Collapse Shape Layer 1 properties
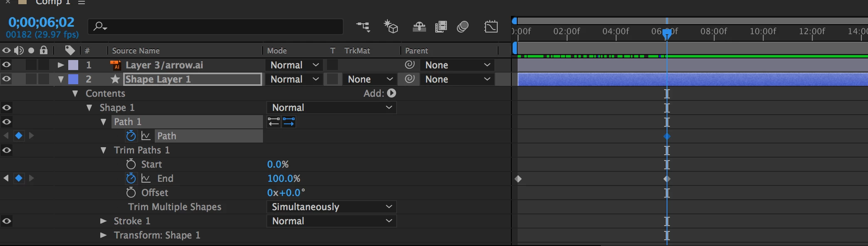Viewport: 868px width, 246px height. [61, 79]
